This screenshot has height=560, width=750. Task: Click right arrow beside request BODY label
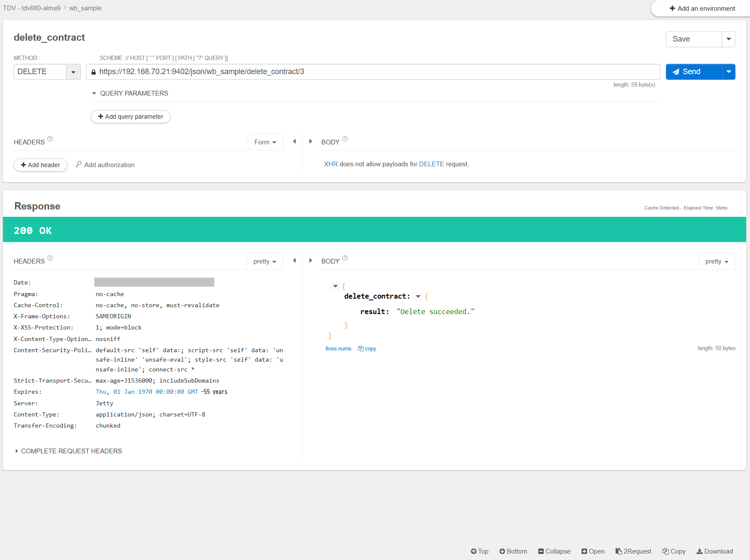pos(311,141)
